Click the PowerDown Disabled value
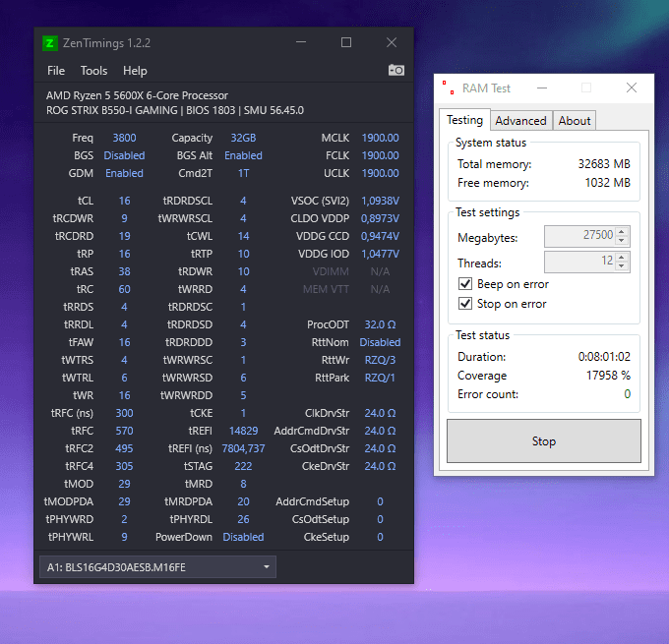This screenshot has height=644, width=669. (243, 537)
